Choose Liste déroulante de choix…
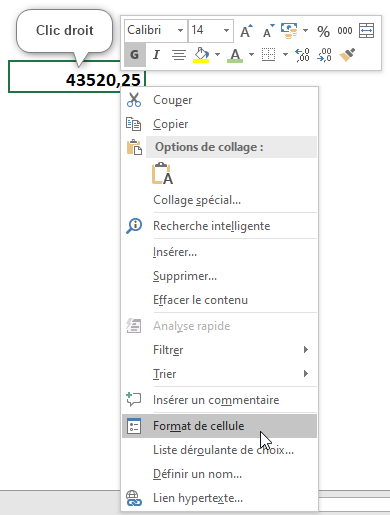Image resolution: width=390 pixels, height=515 pixels. coord(219,450)
